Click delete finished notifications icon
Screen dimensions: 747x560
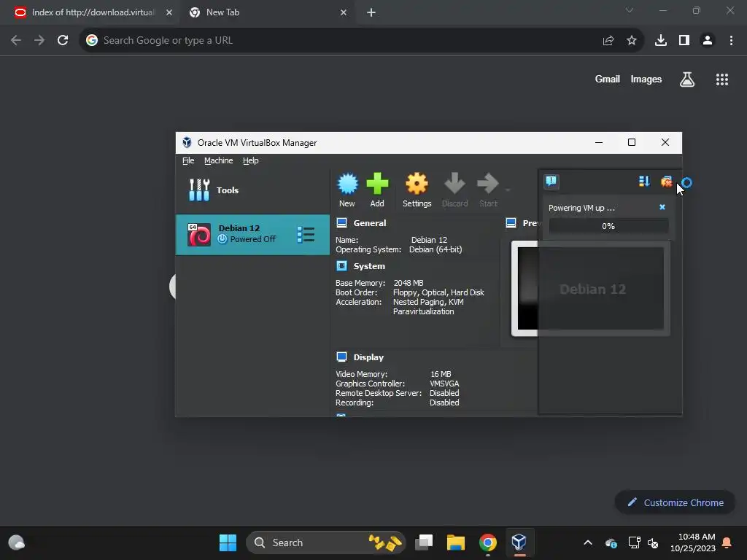click(666, 182)
